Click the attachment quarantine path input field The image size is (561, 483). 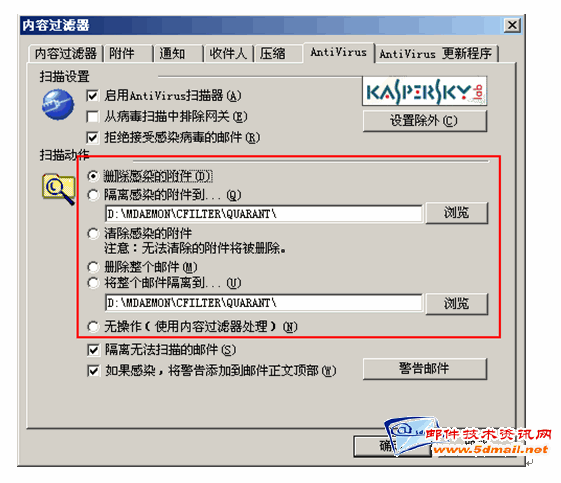(x=264, y=214)
